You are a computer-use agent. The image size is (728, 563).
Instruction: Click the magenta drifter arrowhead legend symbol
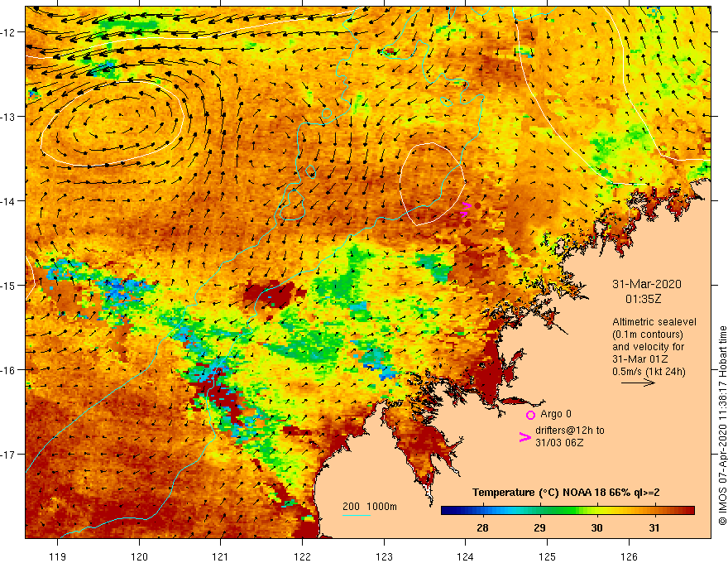click(x=524, y=436)
